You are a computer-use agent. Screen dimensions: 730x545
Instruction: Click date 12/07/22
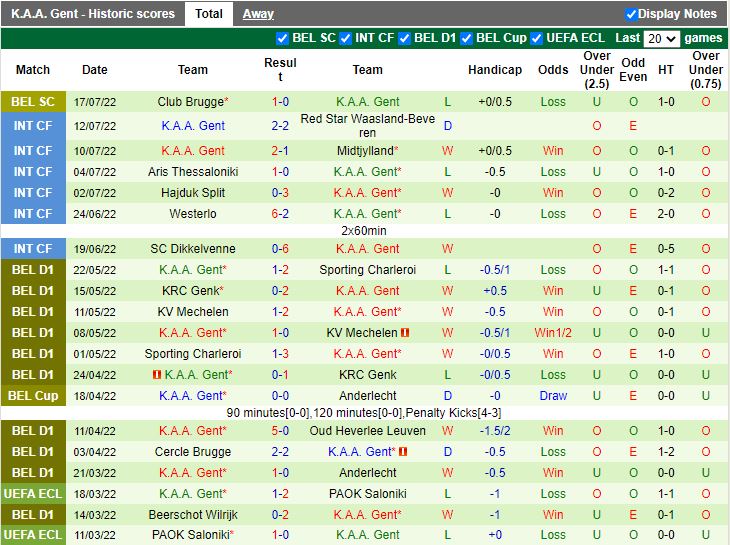(95, 126)
